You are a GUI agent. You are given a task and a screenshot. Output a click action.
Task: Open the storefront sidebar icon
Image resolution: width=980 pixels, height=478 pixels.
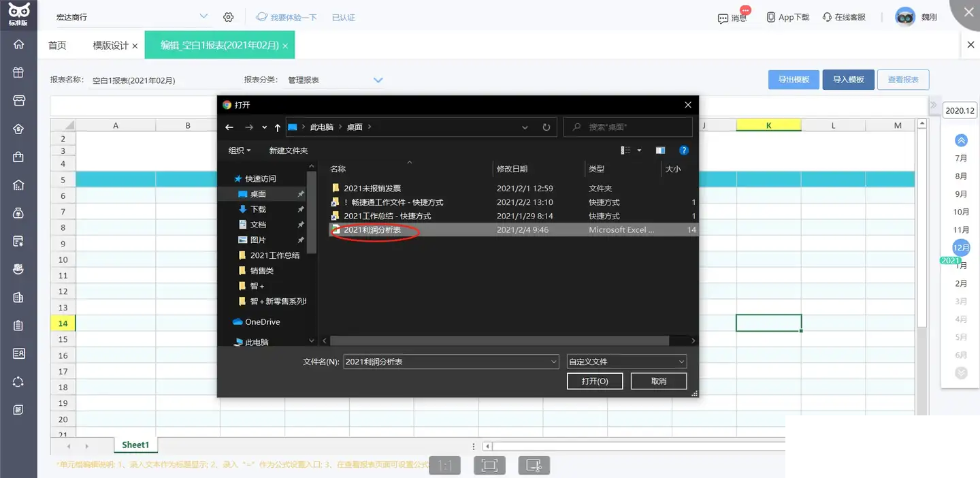(x=18, y=101)
